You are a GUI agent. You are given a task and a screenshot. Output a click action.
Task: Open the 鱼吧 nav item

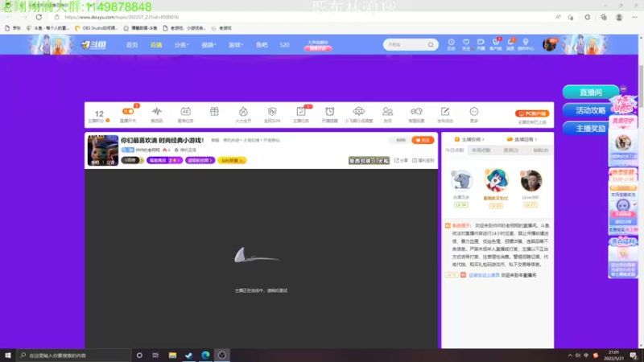click(262, 45)
